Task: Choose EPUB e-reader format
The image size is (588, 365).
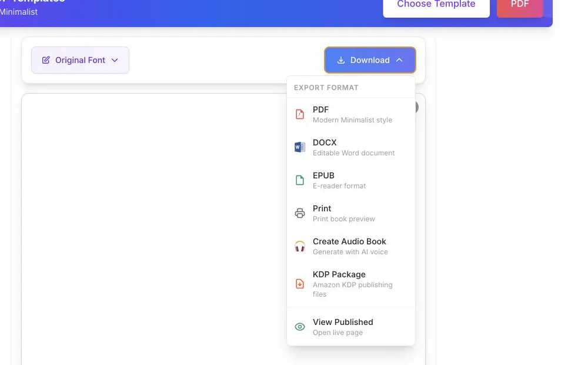Action: (x=351, y=180)
